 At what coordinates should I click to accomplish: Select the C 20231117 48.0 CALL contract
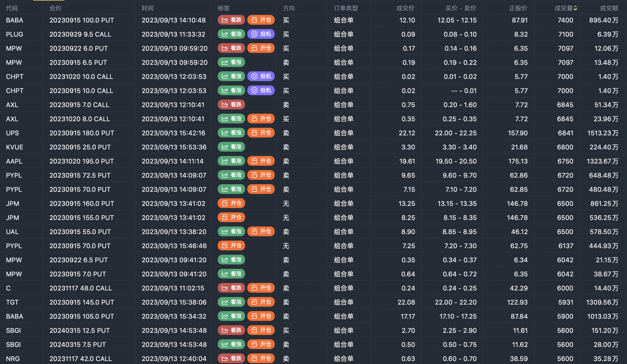coord(81,288)
